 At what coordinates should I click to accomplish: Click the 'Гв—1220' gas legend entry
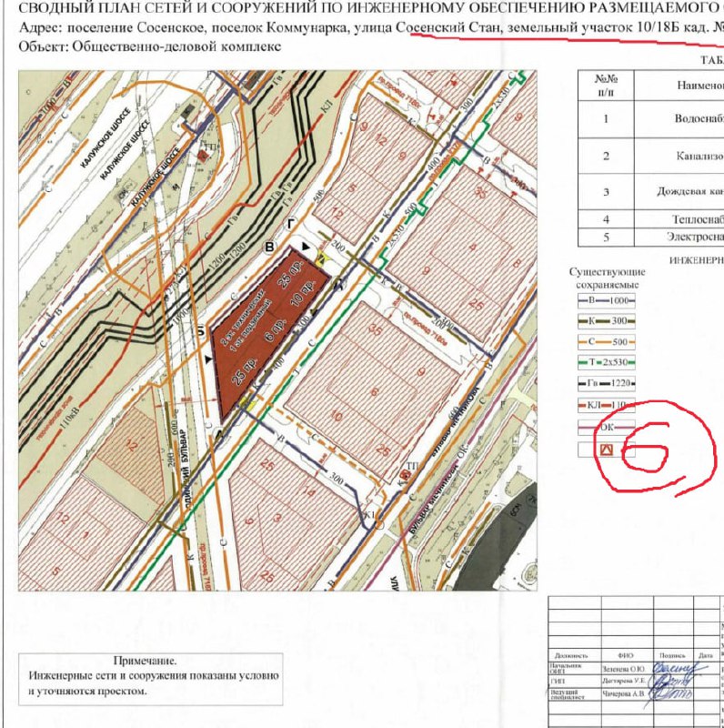click(607, 383)
